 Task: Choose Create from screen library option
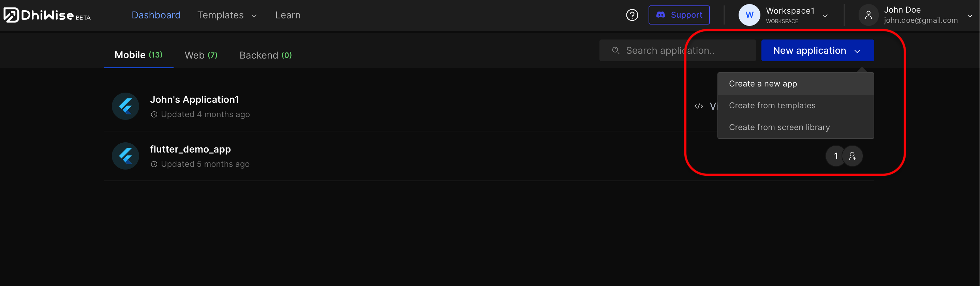(779, 127)
